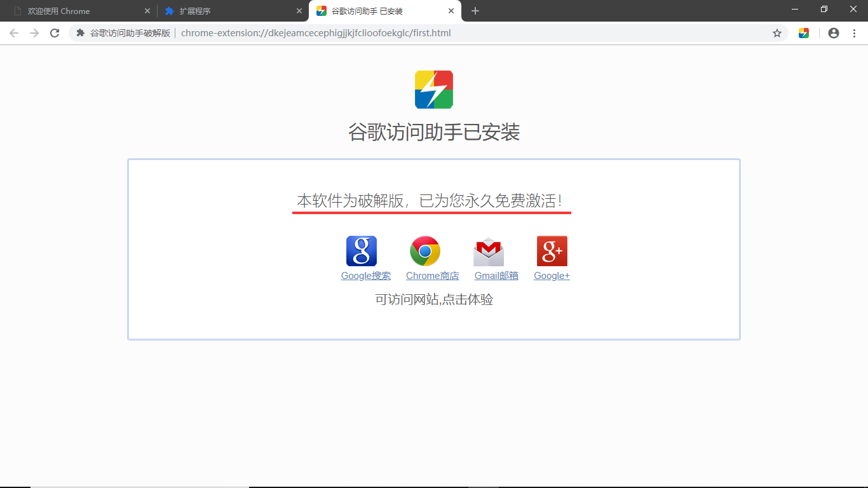Close the 欢迎使用 Chrome tab
The height and width of the screenshot is (488, 868).
147,11
